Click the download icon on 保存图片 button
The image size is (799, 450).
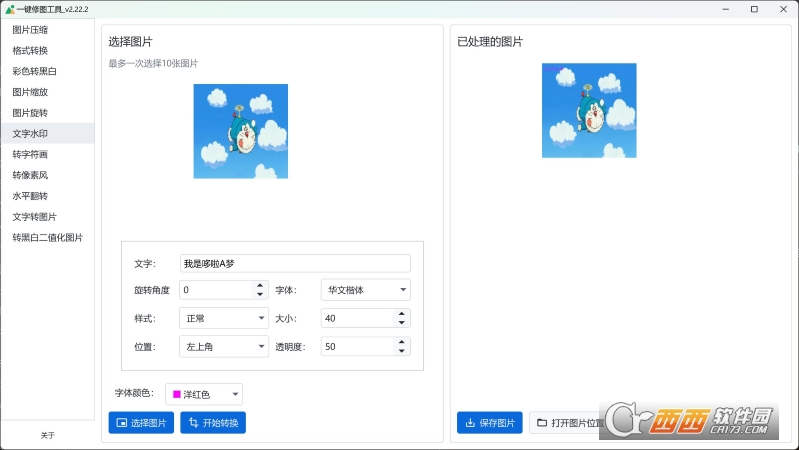pyautogui.click(x=470, y=422)
